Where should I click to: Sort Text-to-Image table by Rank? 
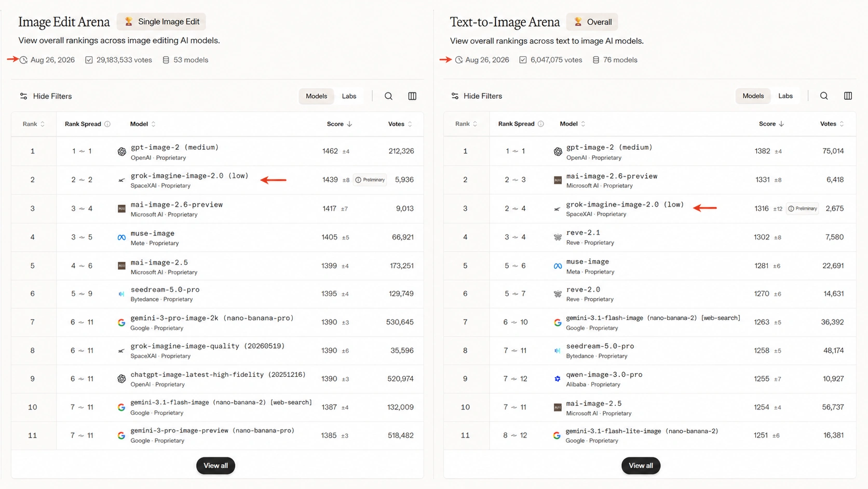click(x=466, y=124)
